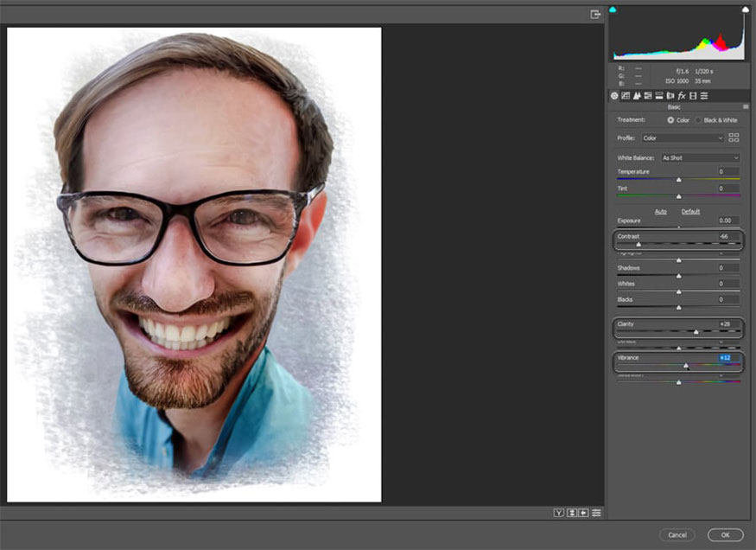Cycle before/after view with Y icon
Image resolution: width=756 pixels, height=550 pixels.
(559, 513)
